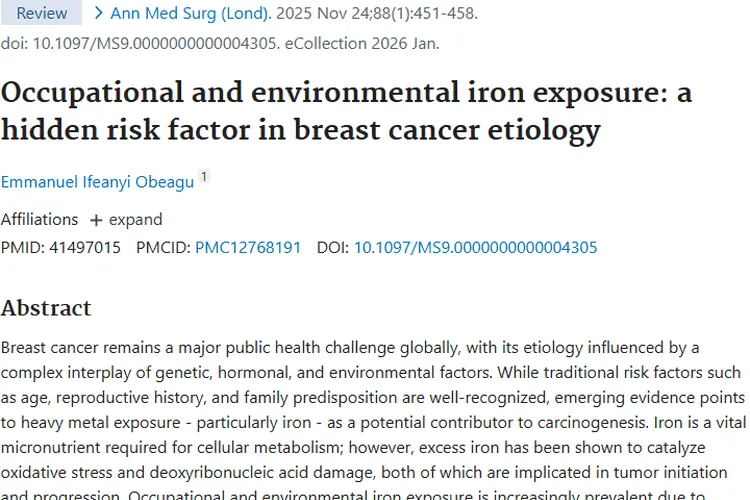Click the chevron icon before the journal name
Image resolution: width=750 pixels, height=500 pixels.
point(99,14)
